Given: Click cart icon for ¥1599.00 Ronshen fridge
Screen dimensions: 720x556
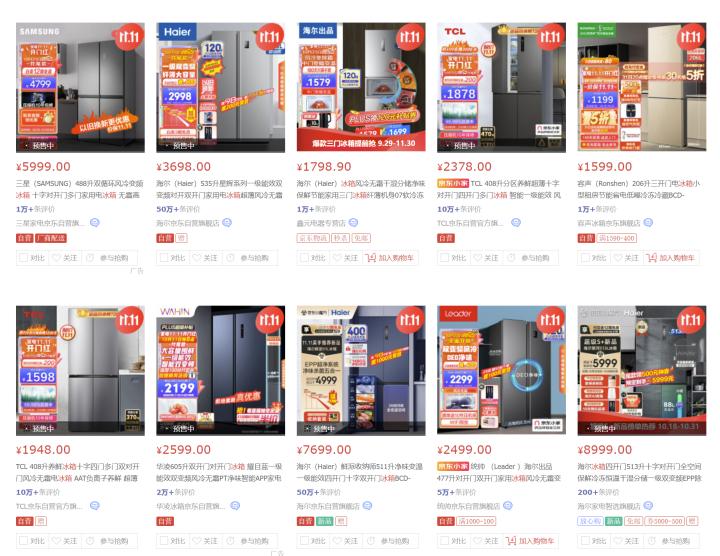Looking at the screenshot, I should click(651, 258).
